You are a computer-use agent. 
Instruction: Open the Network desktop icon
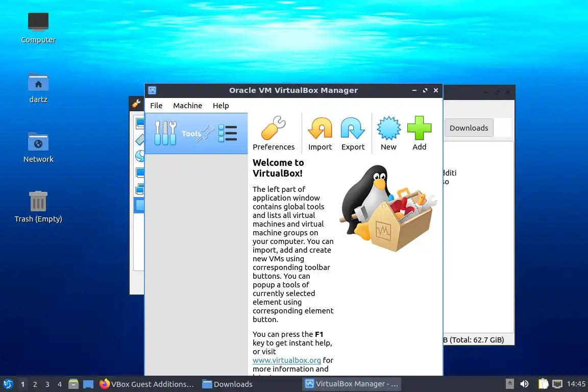[x=38, y=148]
